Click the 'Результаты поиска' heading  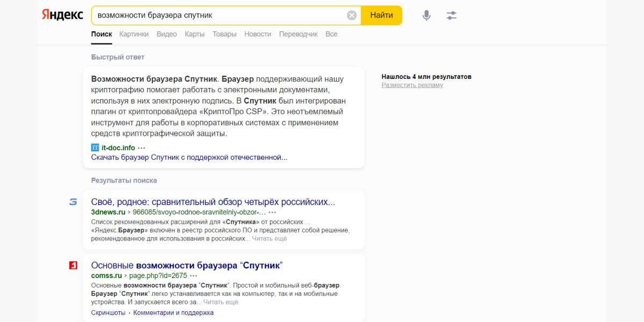[124, 180]
